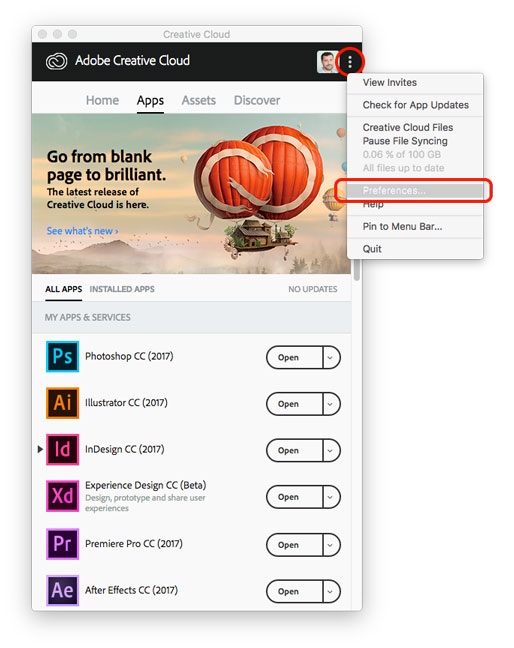Switch to the Apps tab
Screen dimensions: 514x648
(150, 101)
